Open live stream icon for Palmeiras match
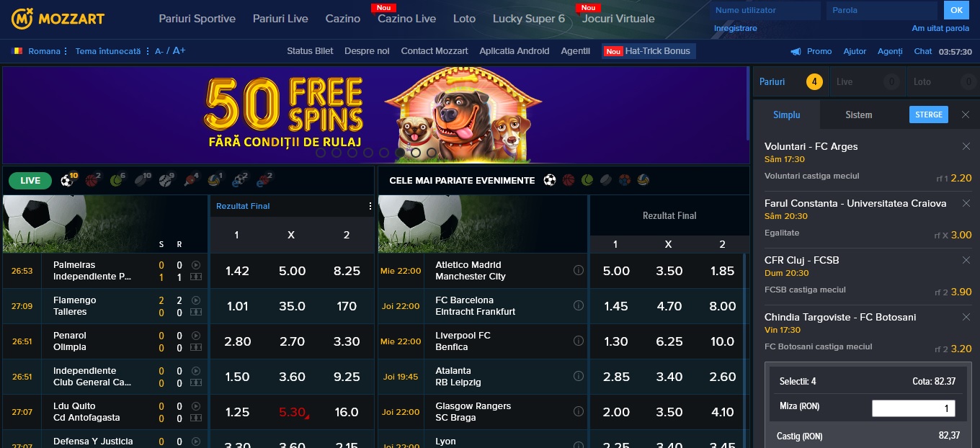This screenshot has height=448, width=980. pos(196,265)
